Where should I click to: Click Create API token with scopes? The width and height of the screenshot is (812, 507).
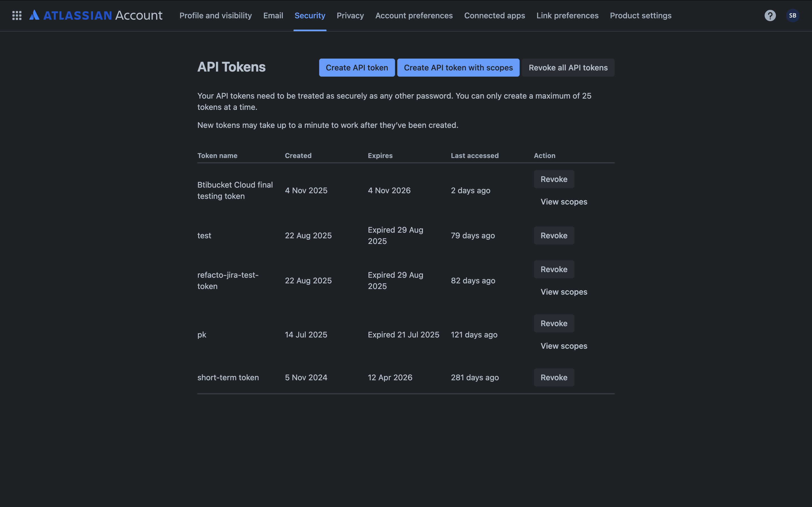458,67
